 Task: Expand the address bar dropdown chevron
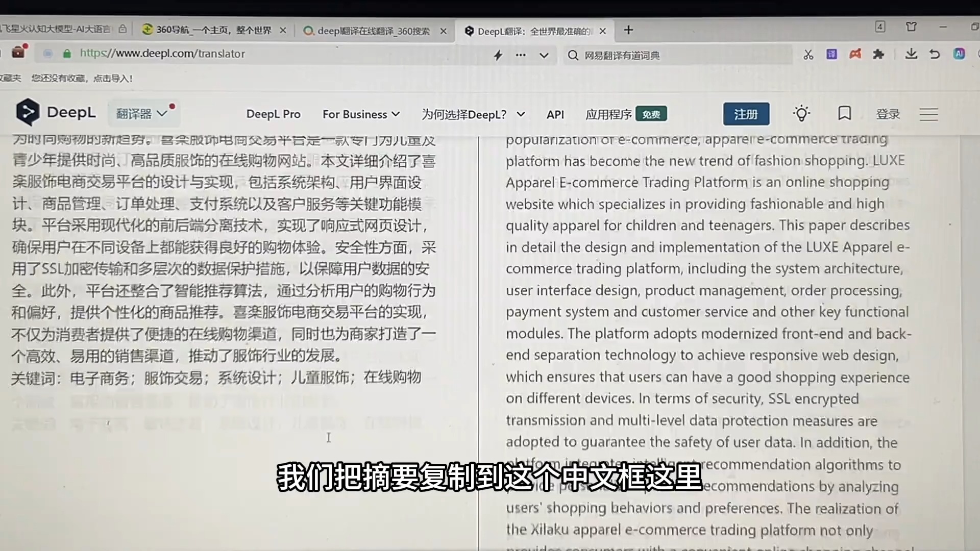pos(544,55)
